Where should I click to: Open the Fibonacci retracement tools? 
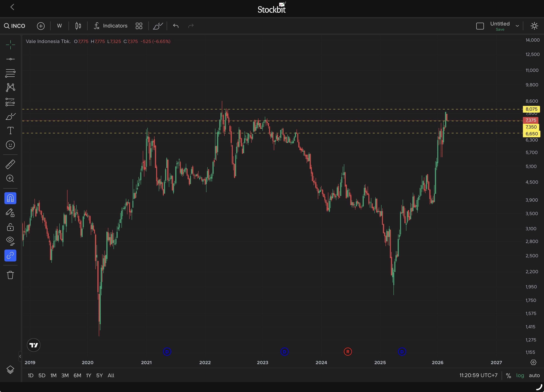(10, 73)
